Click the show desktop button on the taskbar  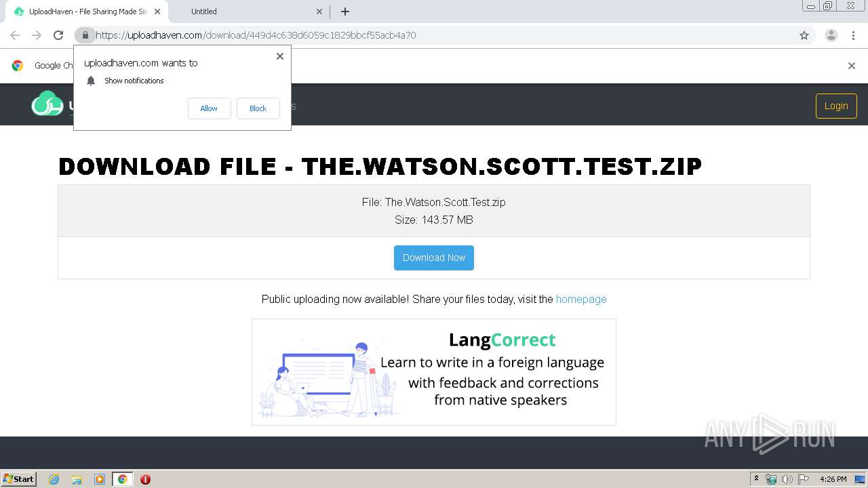click(x=860, y=479)
